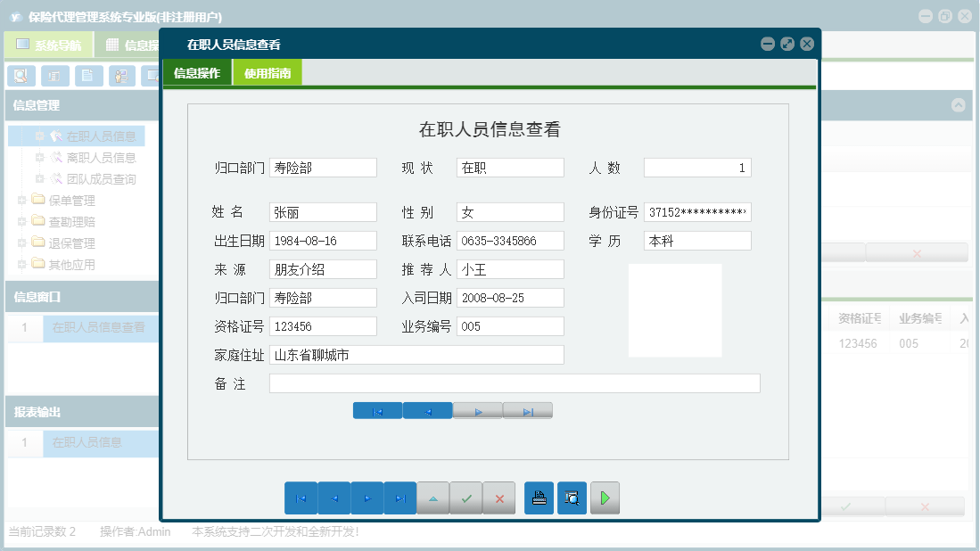Click the magnifier search icon in the left toolbar
The width and height of the screenshot is (980, 551).
(21, 76)
